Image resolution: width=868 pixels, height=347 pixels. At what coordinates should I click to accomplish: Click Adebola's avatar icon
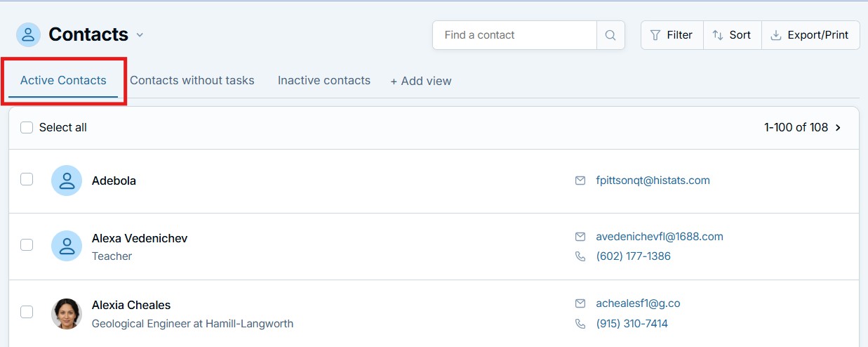(x=67, y=181)
